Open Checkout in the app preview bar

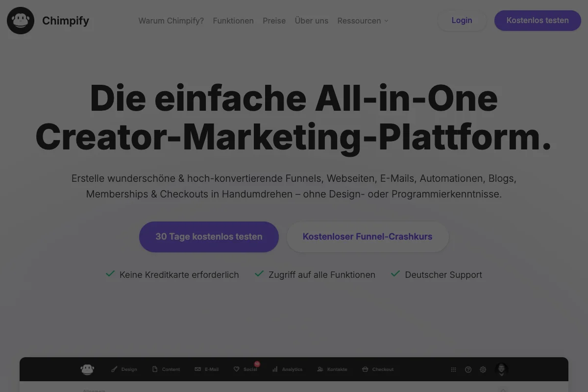click(378, 369)
